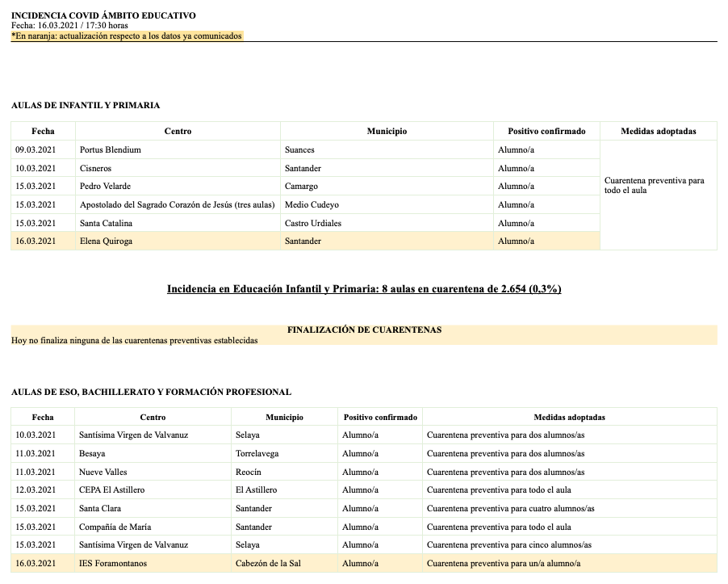728x584 pixels.
Task: Select the orange-highlighted "En naranja" note
Action: coord(127,36)
